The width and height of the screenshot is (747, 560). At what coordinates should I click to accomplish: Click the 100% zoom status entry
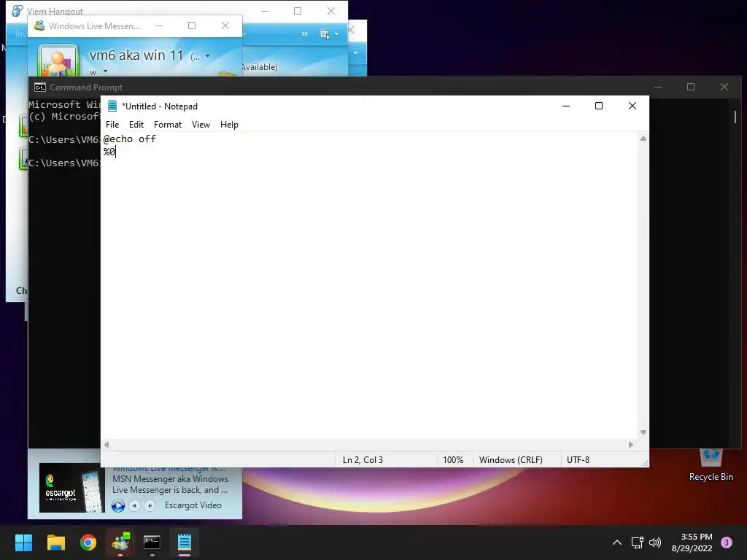coord(453,460)
